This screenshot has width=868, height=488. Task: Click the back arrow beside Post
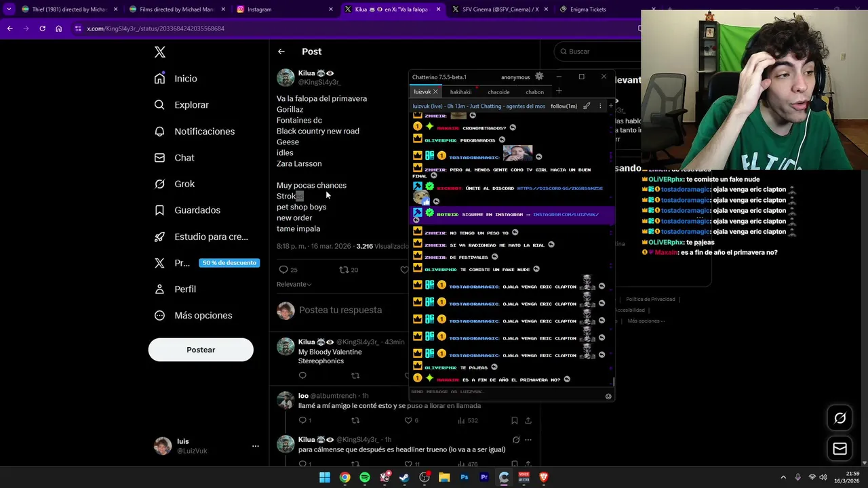pyautogui.click(x=281, y=52)
